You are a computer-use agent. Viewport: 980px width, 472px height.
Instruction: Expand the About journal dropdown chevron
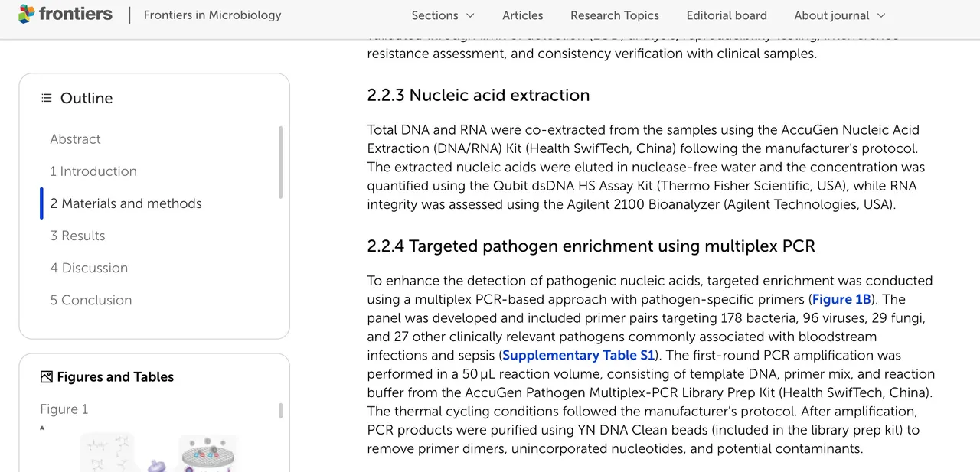click(x=880, y=15)
